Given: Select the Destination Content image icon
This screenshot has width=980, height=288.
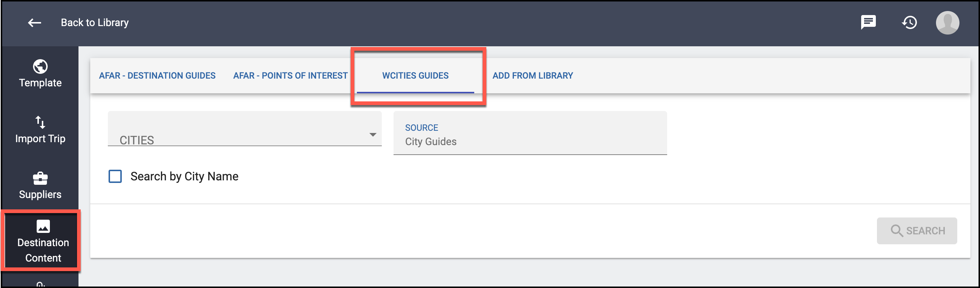Looking at the screenshot, I should [x=43, y=226].
